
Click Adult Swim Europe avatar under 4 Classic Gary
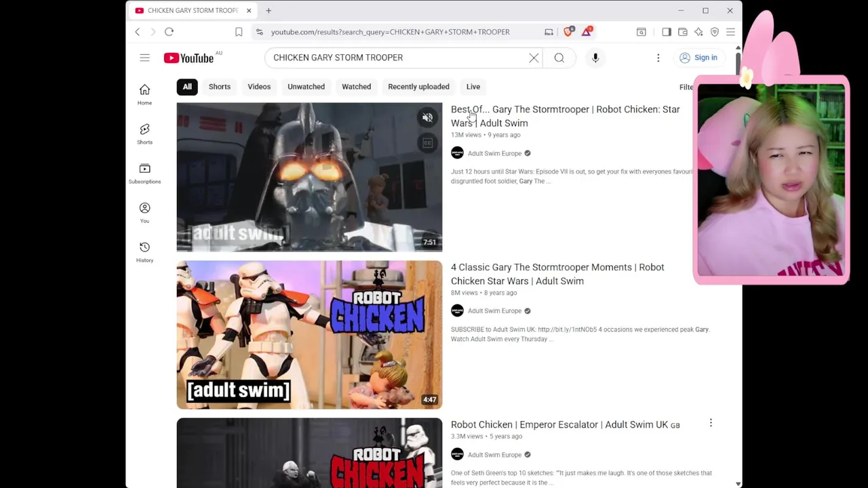[457, 310]
